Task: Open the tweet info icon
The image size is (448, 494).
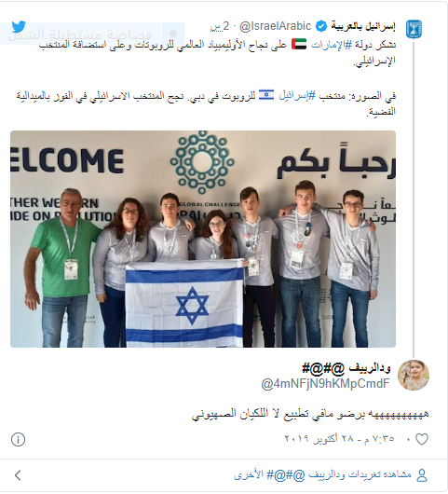Action: 18,439
